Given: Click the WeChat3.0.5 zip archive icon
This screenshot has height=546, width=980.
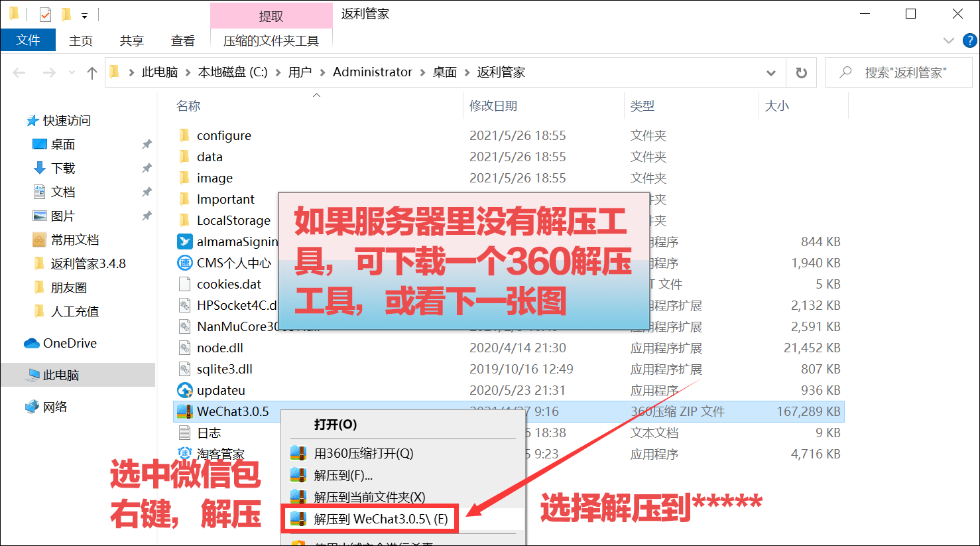Looking at the screenshot, I should pos(185,411).
